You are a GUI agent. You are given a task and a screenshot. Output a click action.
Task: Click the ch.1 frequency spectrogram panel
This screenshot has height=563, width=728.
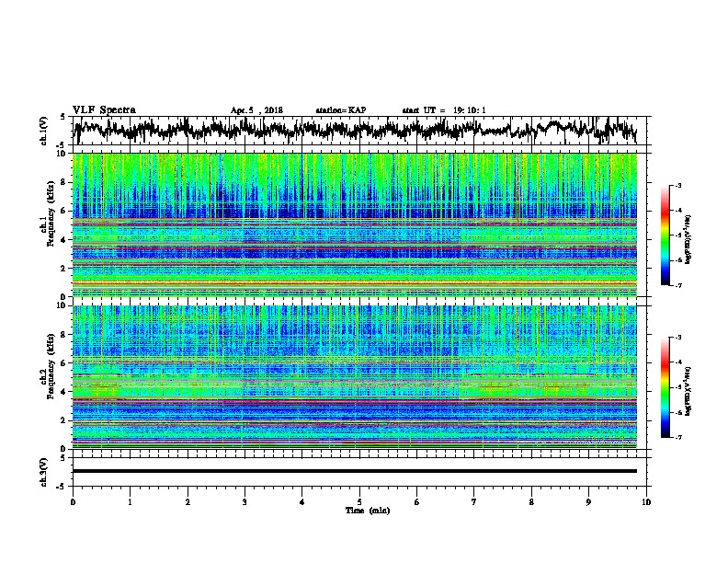(355, 224)
